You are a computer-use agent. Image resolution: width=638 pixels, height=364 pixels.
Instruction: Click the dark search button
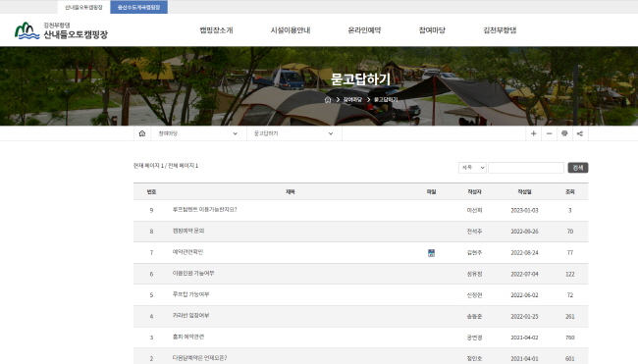click(578, 168)
